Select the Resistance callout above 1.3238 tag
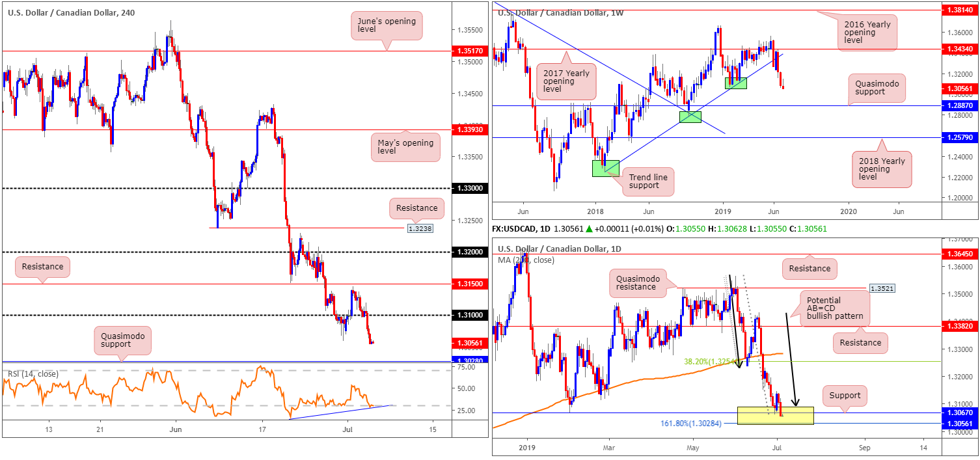Screen dimensions: 980x460 [416, 209]
